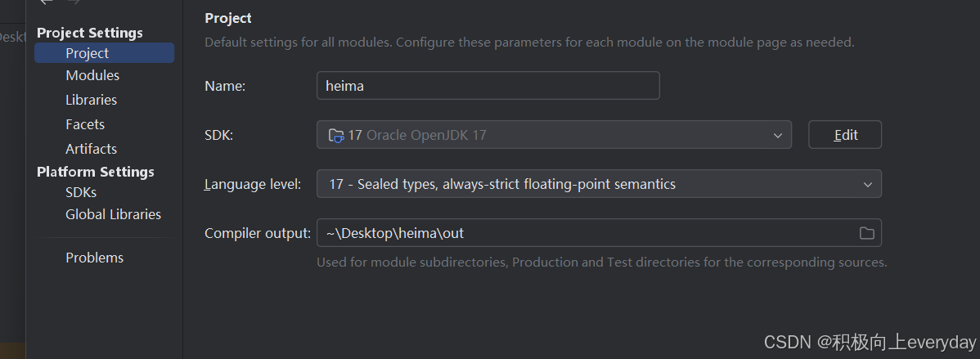The image size is (980, 359).
Task: Click the Name field containing heima
Action: tap(488, 85)
